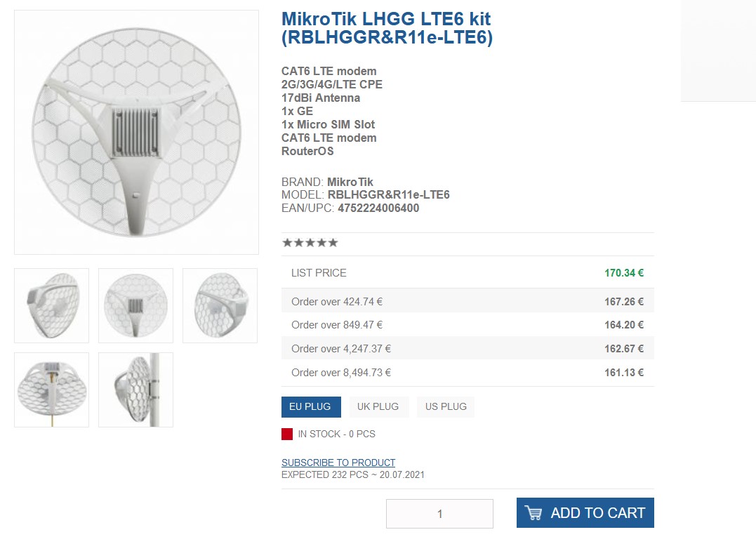Image resolution: width=756 pixels, height=558 pixels.
Task: View the third rear-angle thumbnail
Action: click(x=220, y=305)
